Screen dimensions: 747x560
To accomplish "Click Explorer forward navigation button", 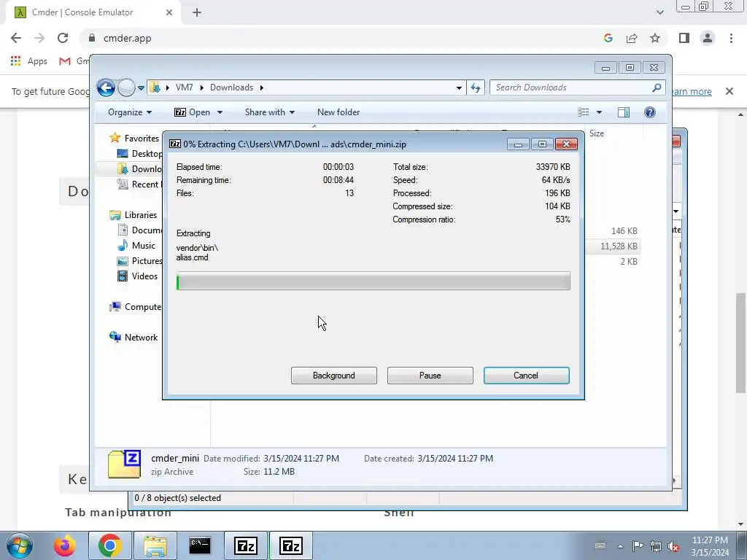I will 126,87.
